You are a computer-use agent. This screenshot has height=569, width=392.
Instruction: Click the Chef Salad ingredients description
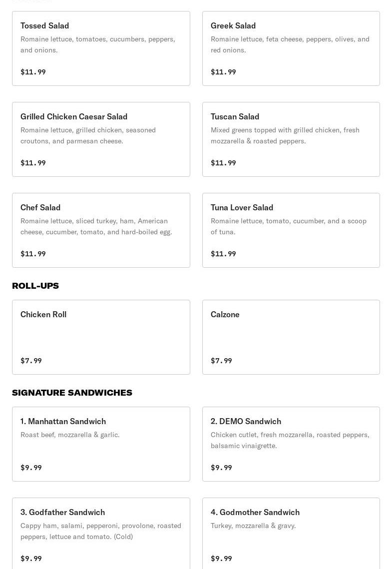[x=96, y=226]
